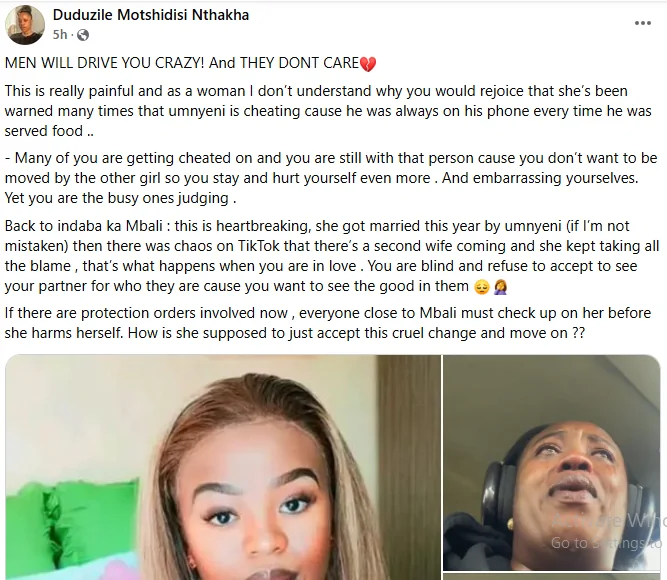Open photo of crying woman wearing headphones
Image resolution: width=667 pixels, height=580 pixels.
click(551, 463)
